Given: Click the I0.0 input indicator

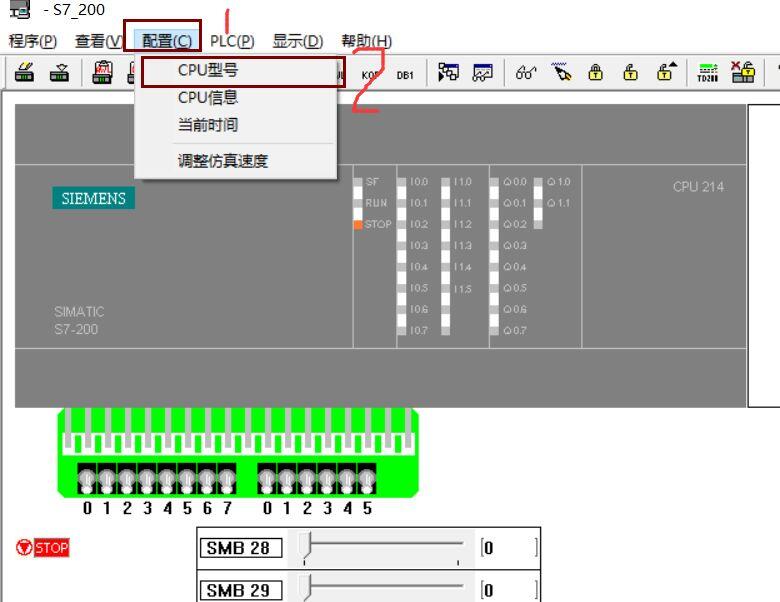Looking at the screenshot, I should pyautogui.click(x=401, y=182).
